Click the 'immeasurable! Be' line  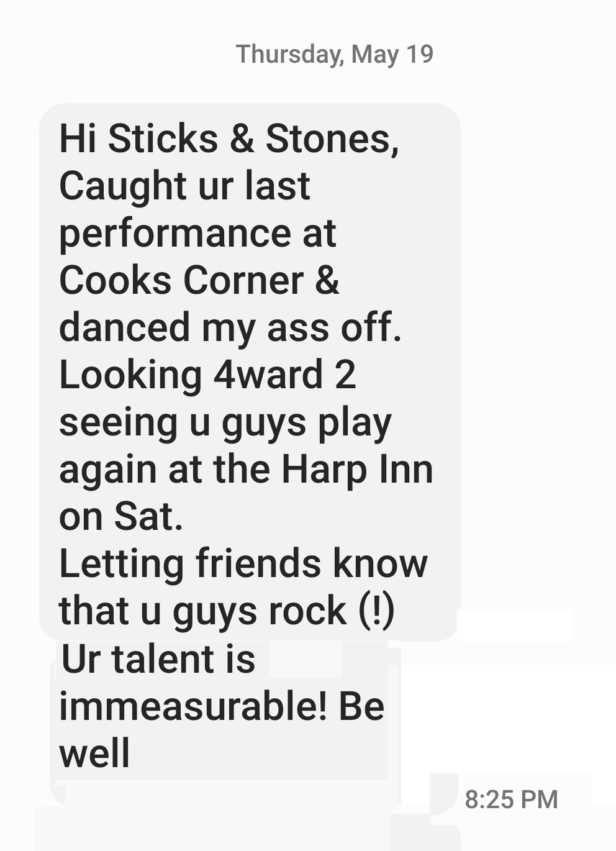pos(222,706)
